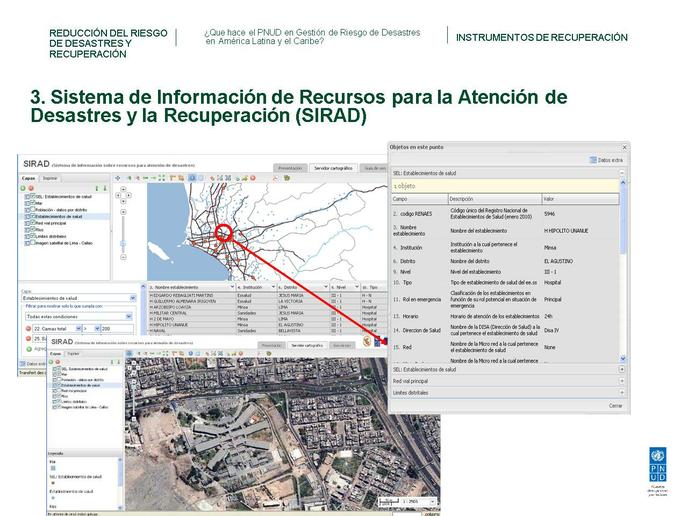Toggle the 'Mar' layer checkbox in upper window
This screenshot has height=516, width=688.
tap(33, 202)
